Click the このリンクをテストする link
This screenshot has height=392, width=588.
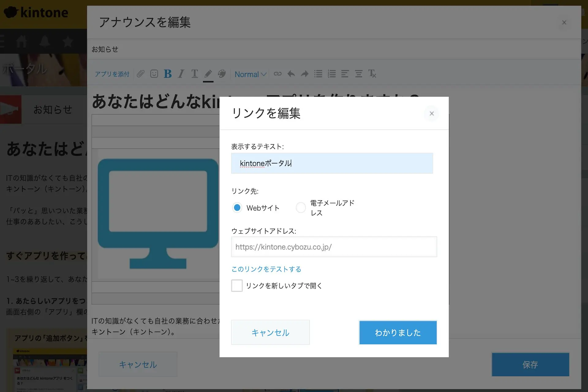click(266, 269)
